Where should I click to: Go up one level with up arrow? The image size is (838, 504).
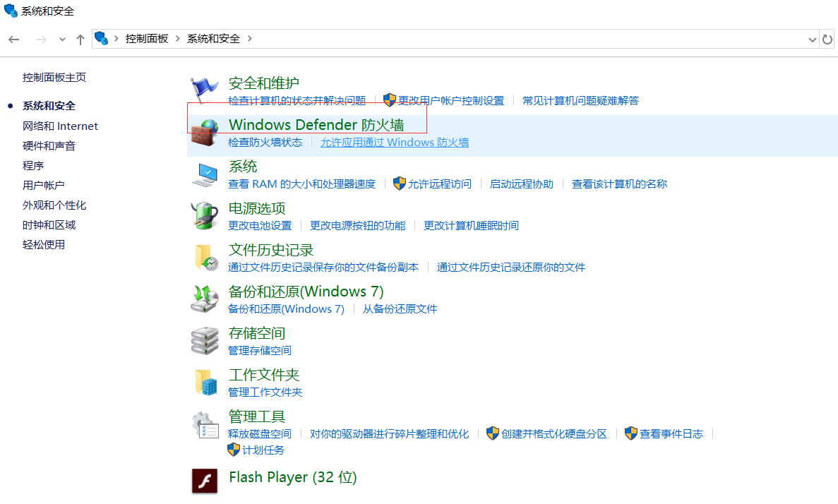click(80, 39)
